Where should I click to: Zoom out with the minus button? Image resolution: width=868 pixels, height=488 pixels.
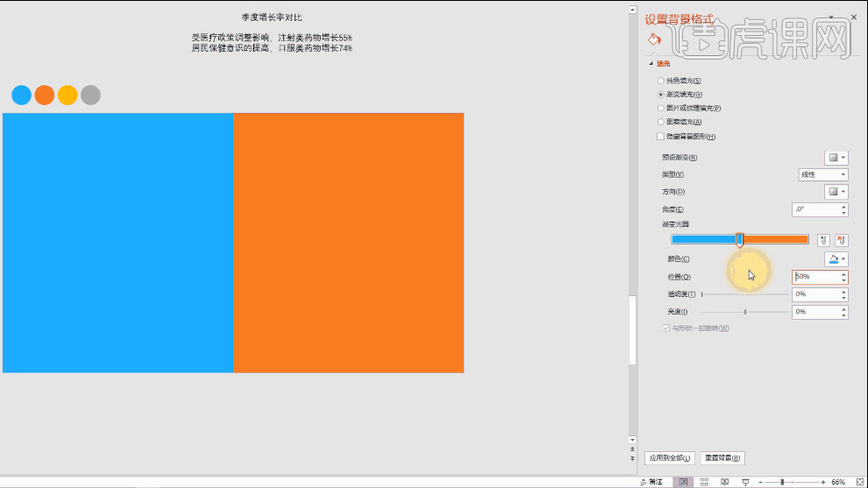coord(761,483)
